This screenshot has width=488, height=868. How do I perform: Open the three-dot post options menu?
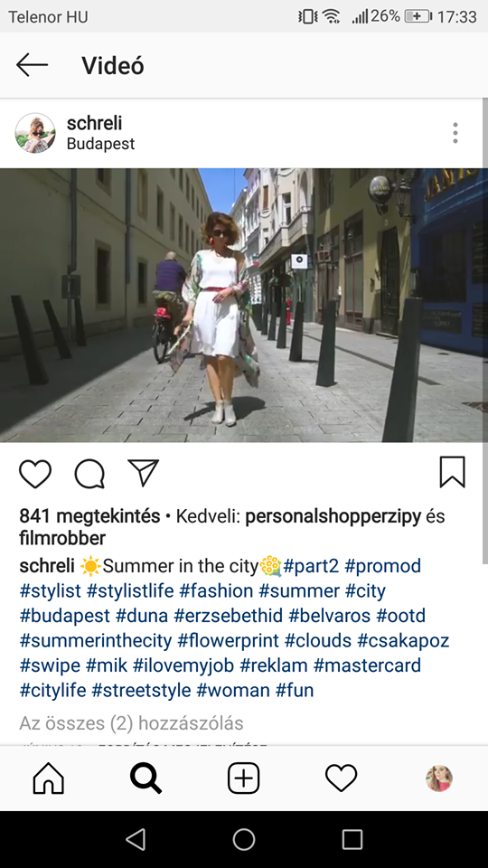pyautogui.click(x=455, y=133)
